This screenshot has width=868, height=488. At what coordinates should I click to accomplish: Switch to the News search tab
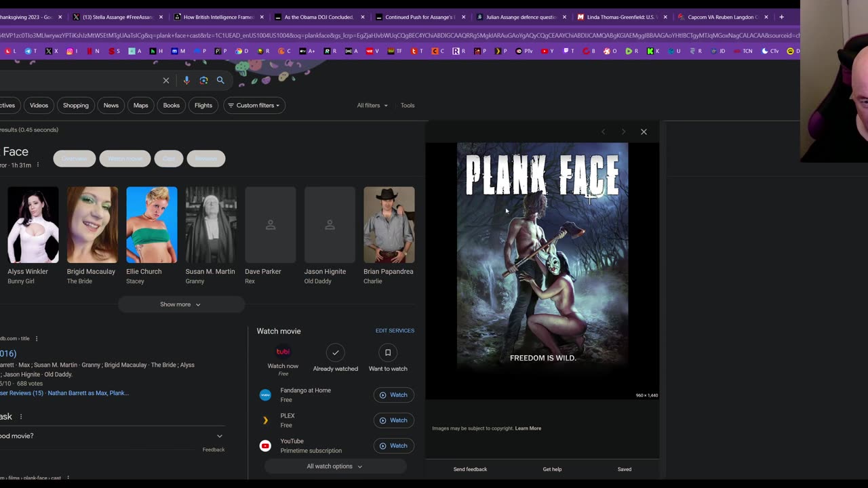(x=111, y=105)
